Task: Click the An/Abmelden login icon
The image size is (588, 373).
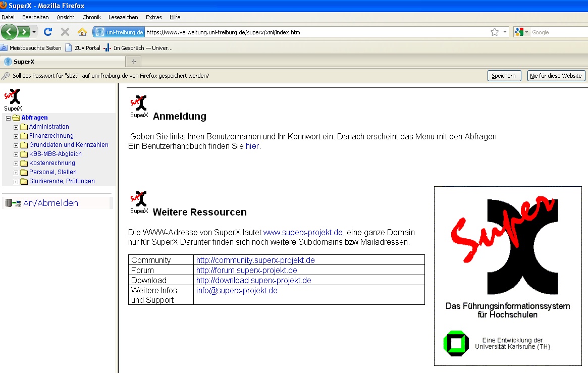Action: click(x=13, y=203)
